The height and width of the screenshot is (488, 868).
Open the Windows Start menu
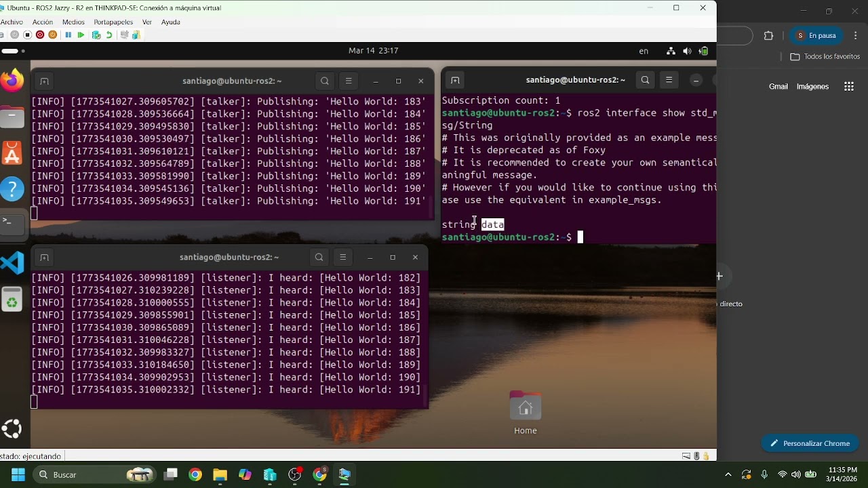tap(18, 474)
